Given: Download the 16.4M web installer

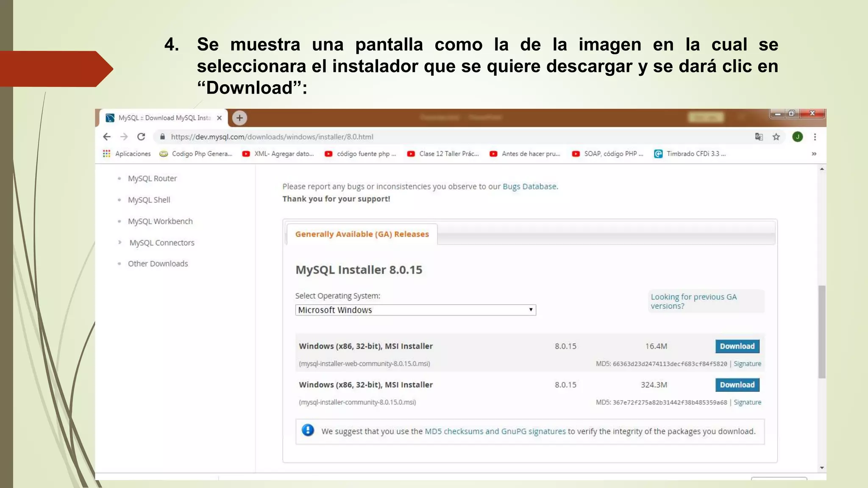Looking at the screenshot, I should (x=737, y=346).
